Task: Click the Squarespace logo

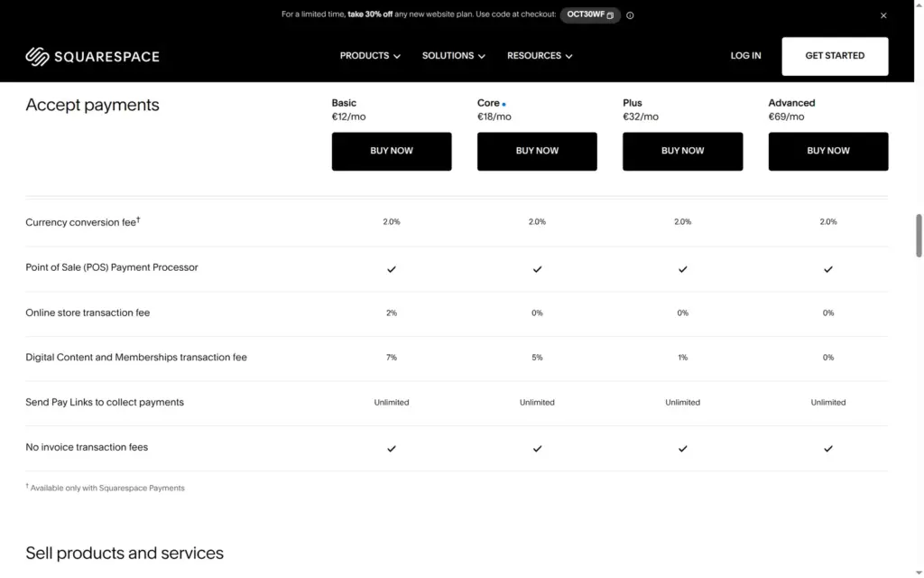Action: 93,57
